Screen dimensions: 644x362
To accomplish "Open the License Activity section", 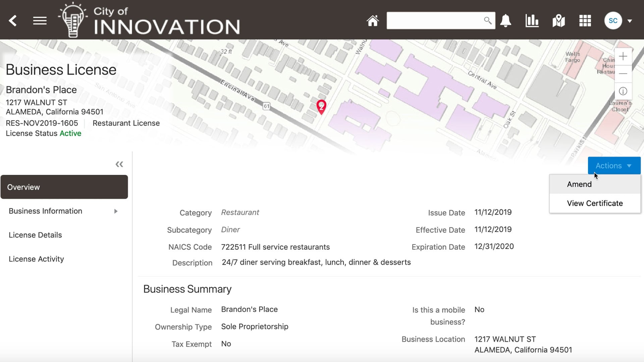I will [36, 259].
